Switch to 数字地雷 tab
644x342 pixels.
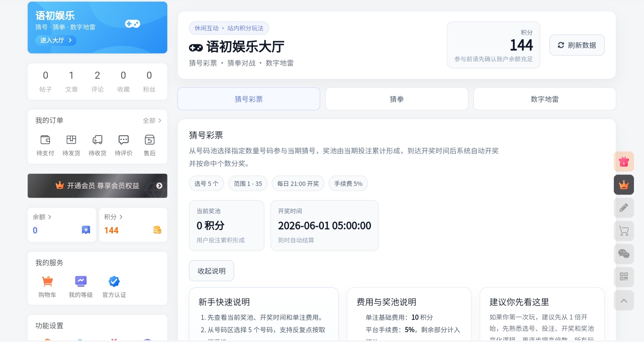click(x=545, y=99)
